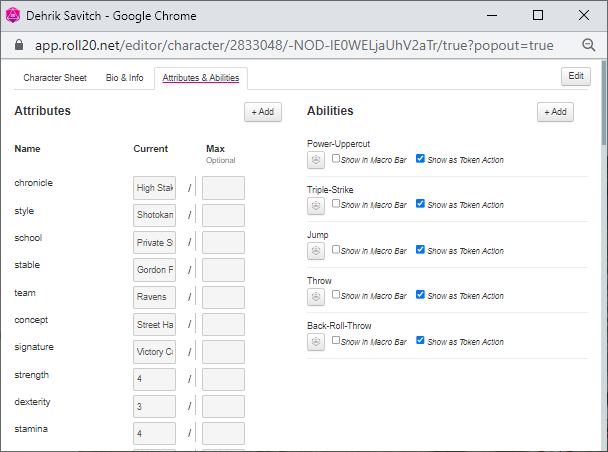Screen dimensions: 608x452
Task: Enable Show in Macro Bar for Power-Uppercut
Action: (336, 158)
